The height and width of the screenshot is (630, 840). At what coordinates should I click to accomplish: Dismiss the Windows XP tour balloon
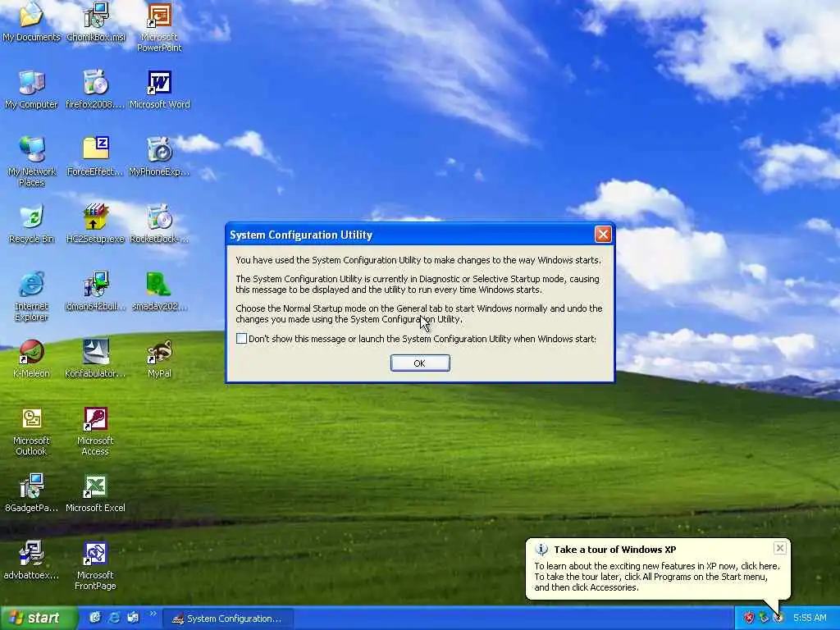[x=779, y=548]
